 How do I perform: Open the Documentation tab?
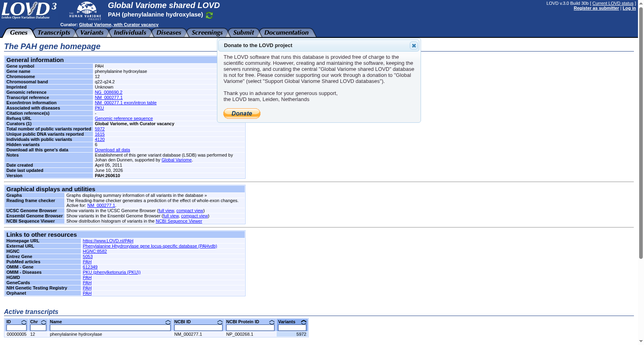286,33
